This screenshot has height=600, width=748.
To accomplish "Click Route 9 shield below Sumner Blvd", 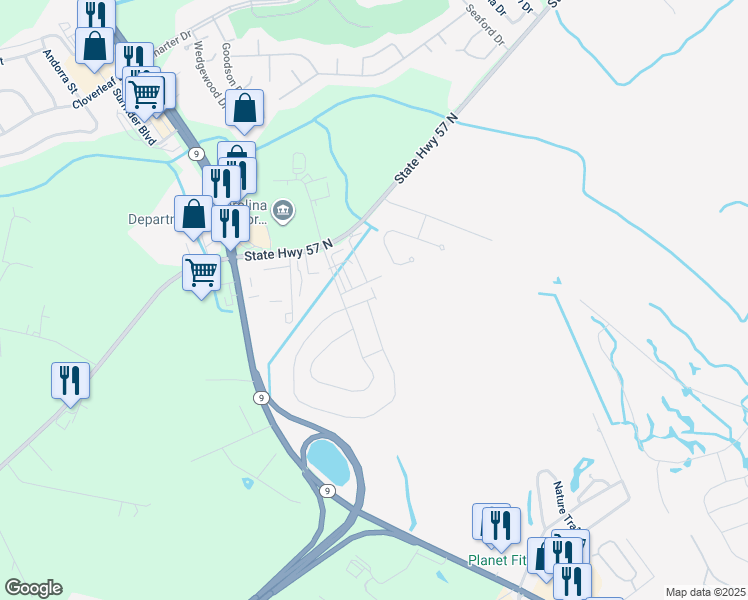I will 196,154.
